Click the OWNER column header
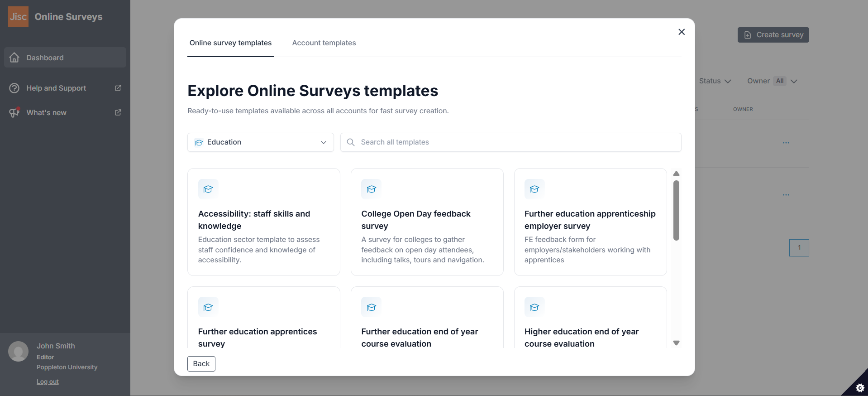 (743, 109)
